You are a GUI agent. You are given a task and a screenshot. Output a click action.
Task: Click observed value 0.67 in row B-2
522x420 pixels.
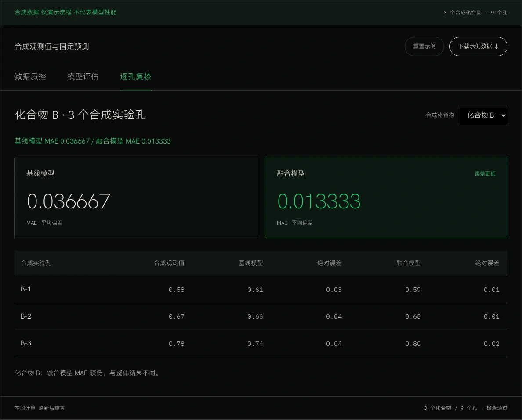coord(177,316)
